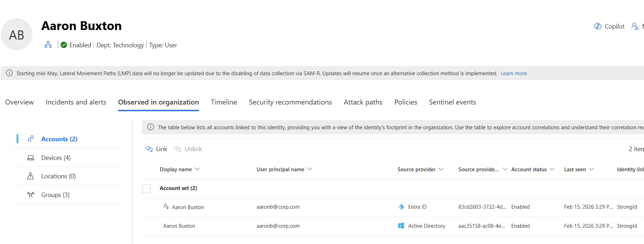The image size is (644, 244).
Task: Click the manage user icon beside Copilot
Action: click(x=635, y=26)
